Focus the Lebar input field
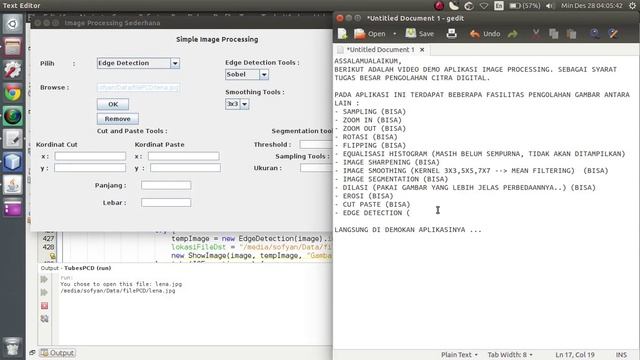 [x=166, y=202]
